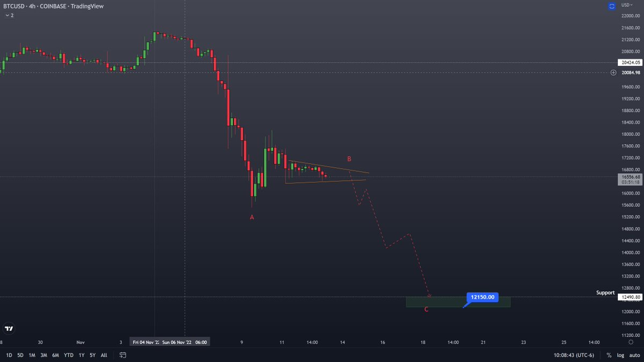Screen dimensions: 644x362
Task: Select the red wave label C
Action: pos(426,309)
